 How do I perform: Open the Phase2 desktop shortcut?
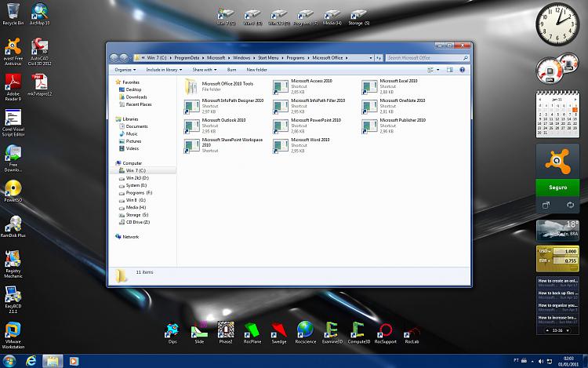pos(226,333)
